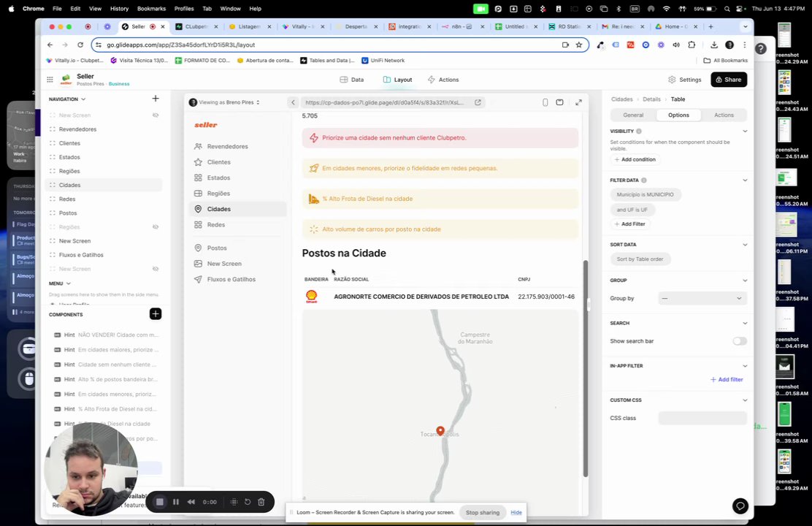Viewport: 812px width, 526px height.
Task: Add a new navigation screen with plus
Action: click(156, 99)
